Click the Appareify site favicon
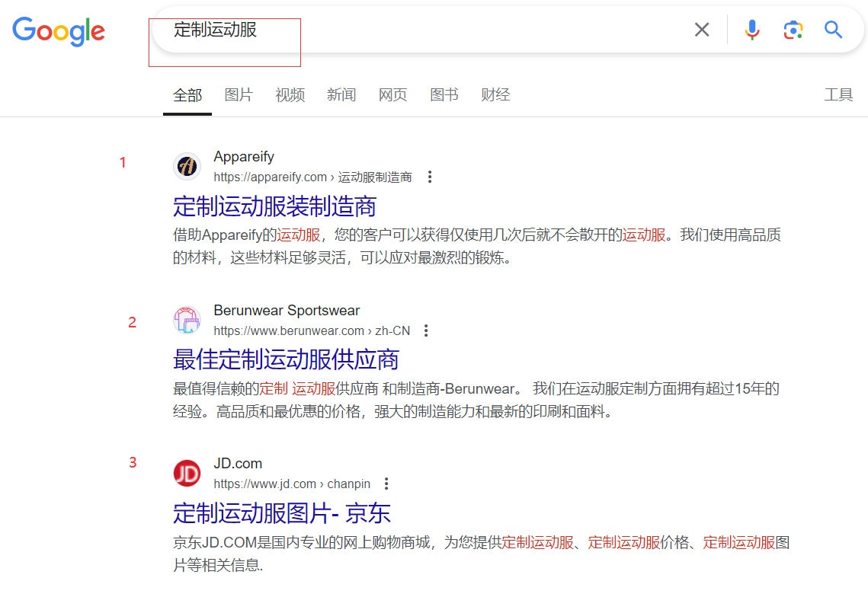The height and width of the screenshot is (597, 868). coord(187,166)
